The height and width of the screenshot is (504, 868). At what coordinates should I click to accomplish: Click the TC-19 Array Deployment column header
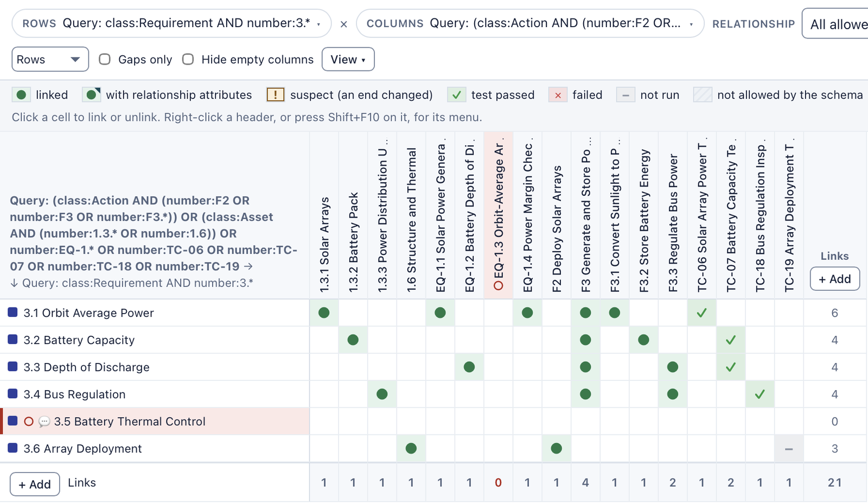pyautogui.click(x=789, y=215)
